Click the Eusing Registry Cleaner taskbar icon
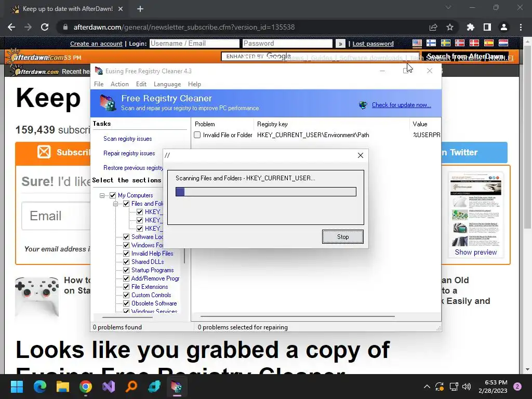The width and height of the screenshot is (532, 399). [x=177, y=387]
